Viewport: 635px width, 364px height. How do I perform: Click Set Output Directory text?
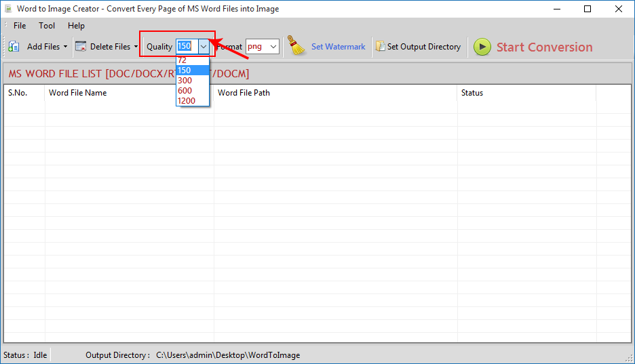[424, 47]
